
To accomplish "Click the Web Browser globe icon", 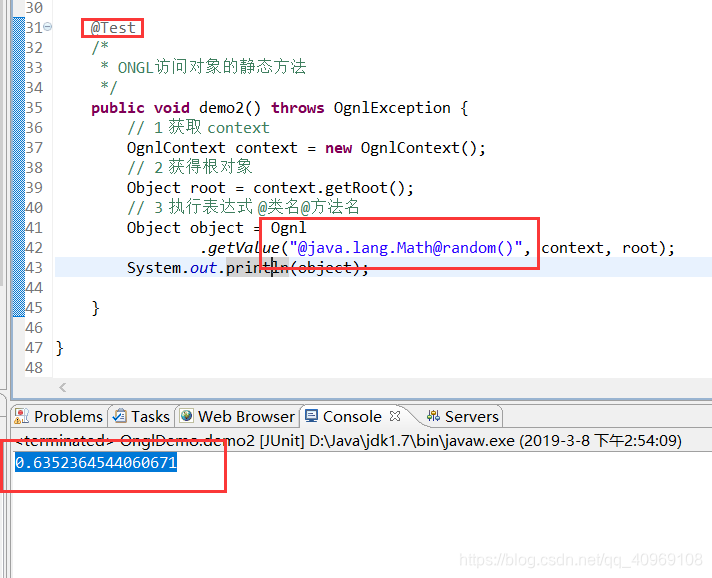I will coord(187,415).
